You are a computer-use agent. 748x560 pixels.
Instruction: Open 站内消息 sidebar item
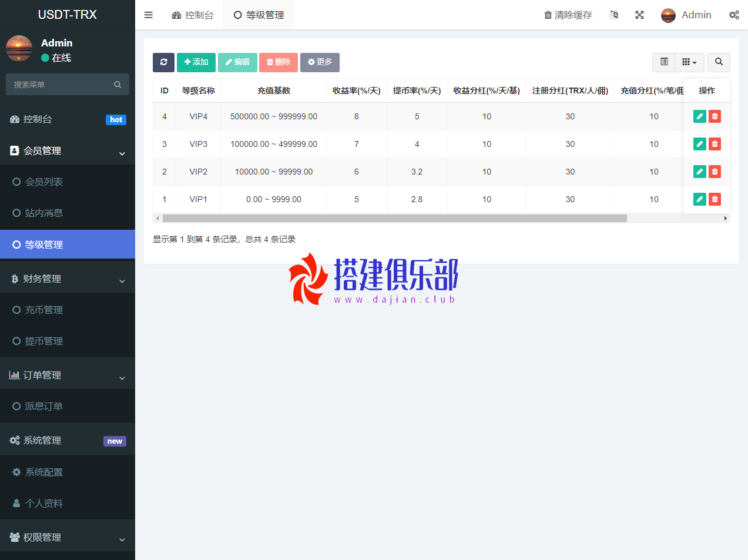[68, 213]
